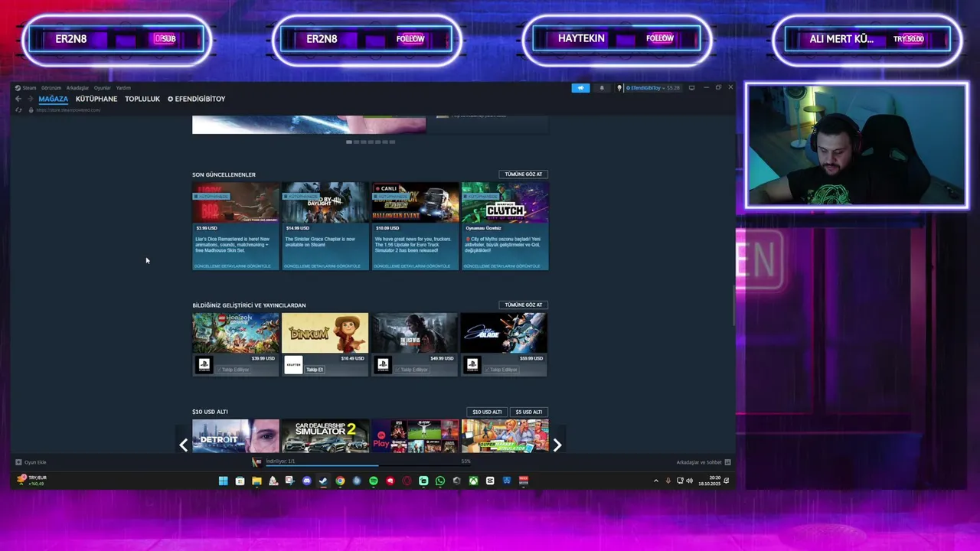Open the Arkadaşlar menu
The height and width of the screenshot is (551, 980).
point(77,88)
